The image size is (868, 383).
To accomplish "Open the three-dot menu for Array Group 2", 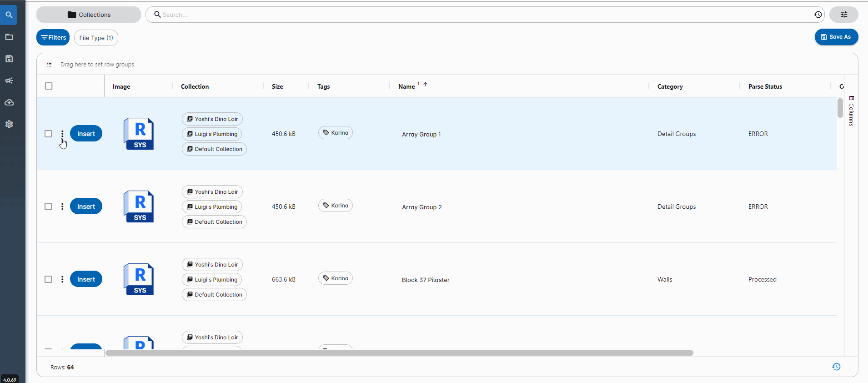I will (62, 207).
